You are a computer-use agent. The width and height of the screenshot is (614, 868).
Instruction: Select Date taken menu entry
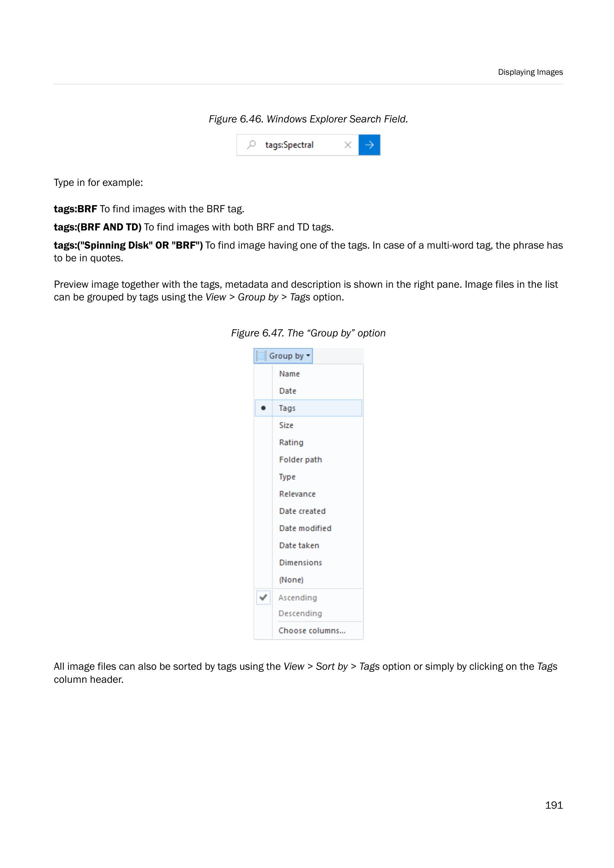tap(299, 545)
